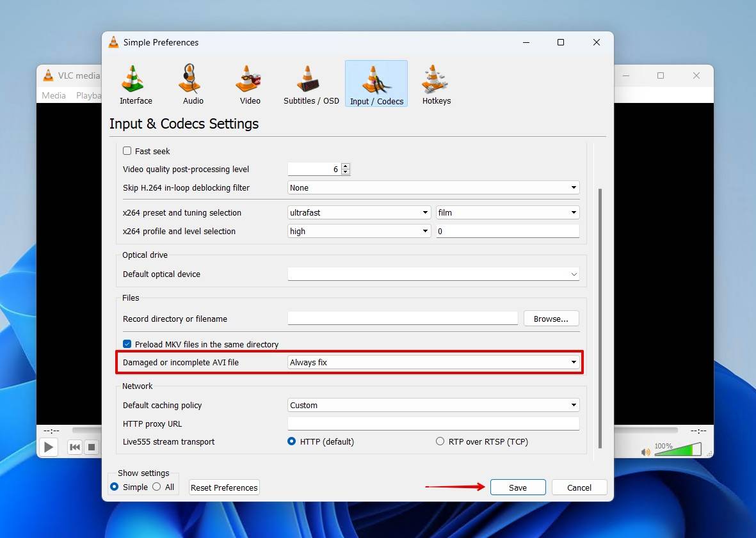Open the Default caching policy dropdown
The image size is (756, 538).
(433, 405)
